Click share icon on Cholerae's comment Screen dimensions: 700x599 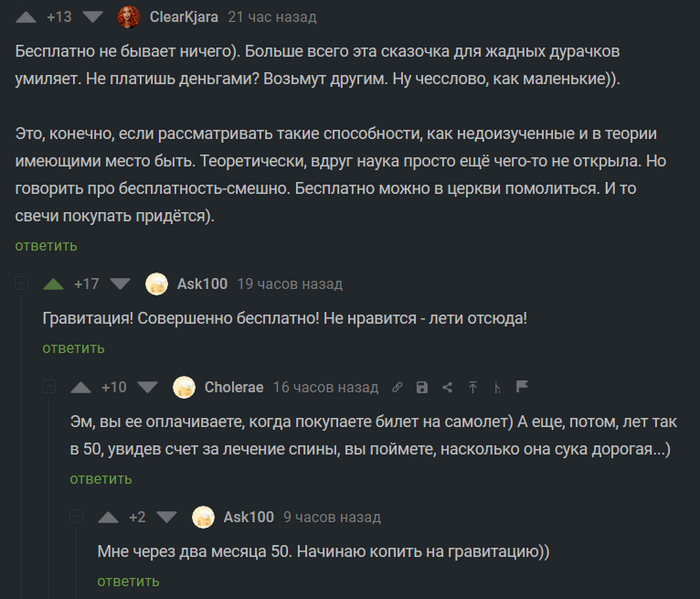pyautogui.click(x=447, y=388)
